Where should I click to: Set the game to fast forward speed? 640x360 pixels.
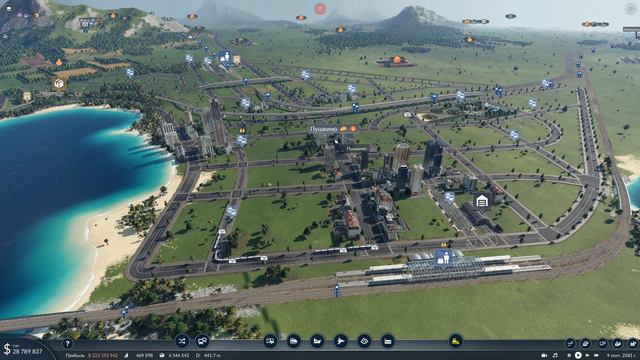tap(587, 356)
